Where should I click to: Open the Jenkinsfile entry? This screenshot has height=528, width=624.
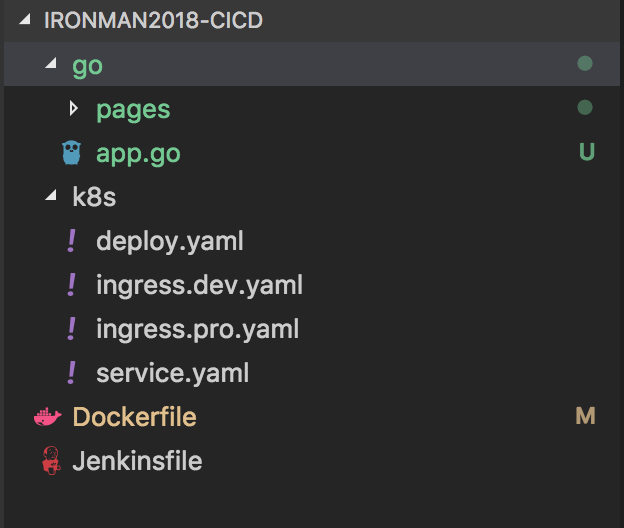tap(137, 461)
